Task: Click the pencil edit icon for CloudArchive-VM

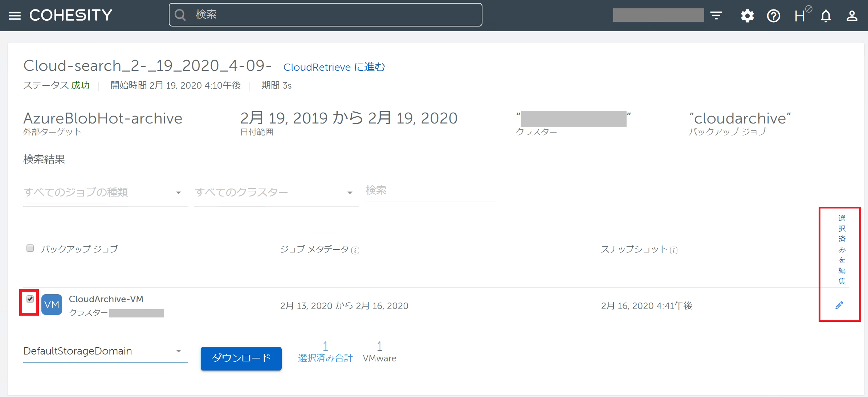Action: click(x=839, y=305)
